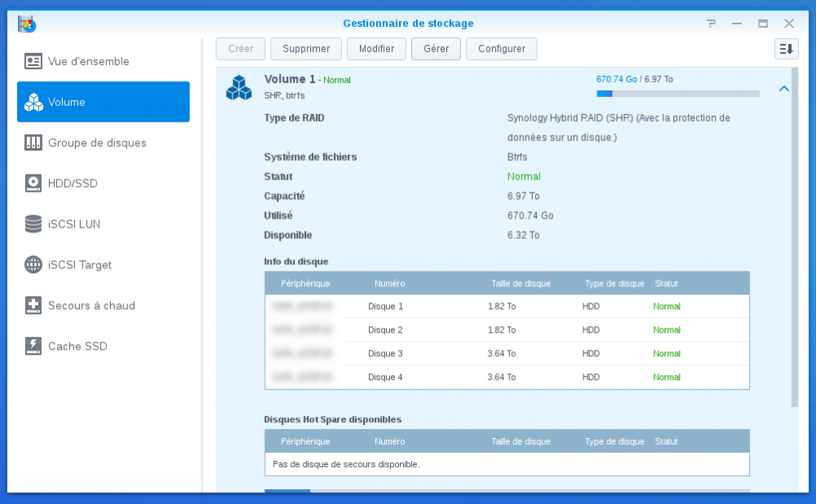This screenshot has width=816, height=504.
Task: Select the Disque 3 row in table
Action: coord(506,354)
